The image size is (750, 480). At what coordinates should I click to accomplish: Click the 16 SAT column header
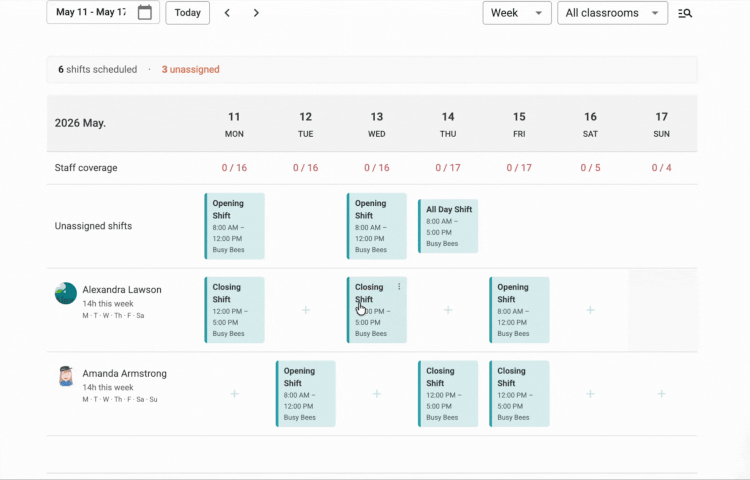tap(590, 124)
